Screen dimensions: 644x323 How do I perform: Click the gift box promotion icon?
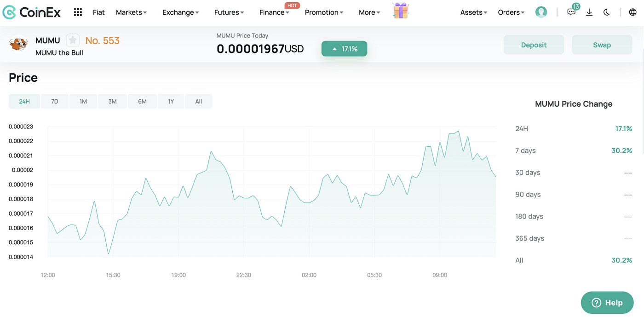click(400, 11)
